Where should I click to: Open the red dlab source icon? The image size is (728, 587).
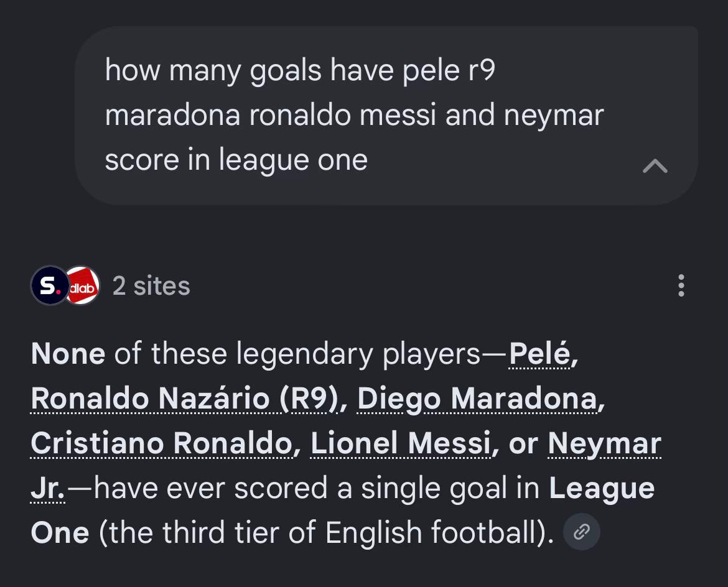pos(83,285)
